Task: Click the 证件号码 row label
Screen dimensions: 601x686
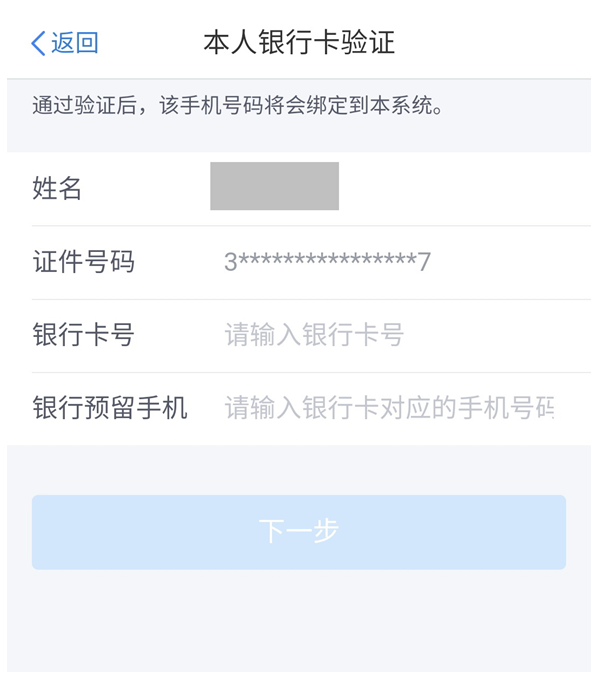Action: [x=84, y=262]
